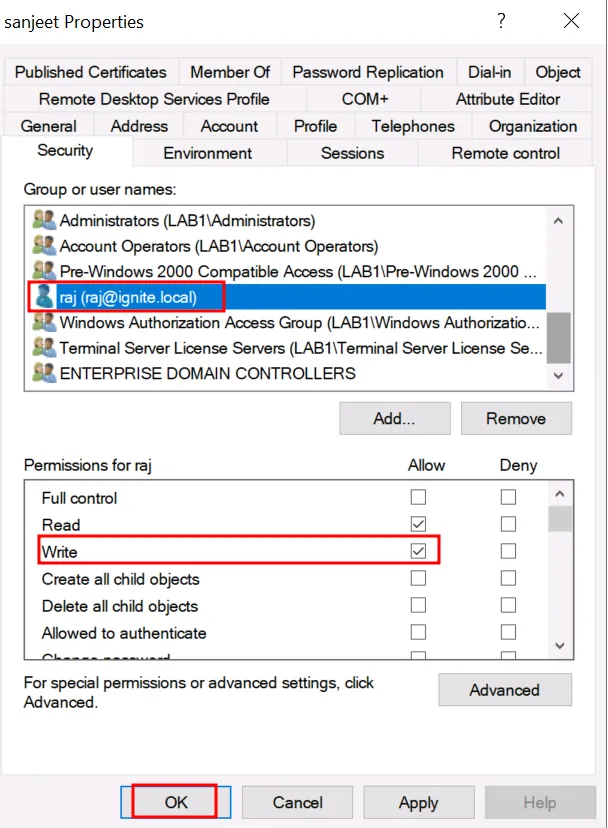This screenshot has width=608, height=828.
Task: Click the ENTERPRISE DOMAIN CONTROLLERS group icon
Action: [x=44, y=373]
